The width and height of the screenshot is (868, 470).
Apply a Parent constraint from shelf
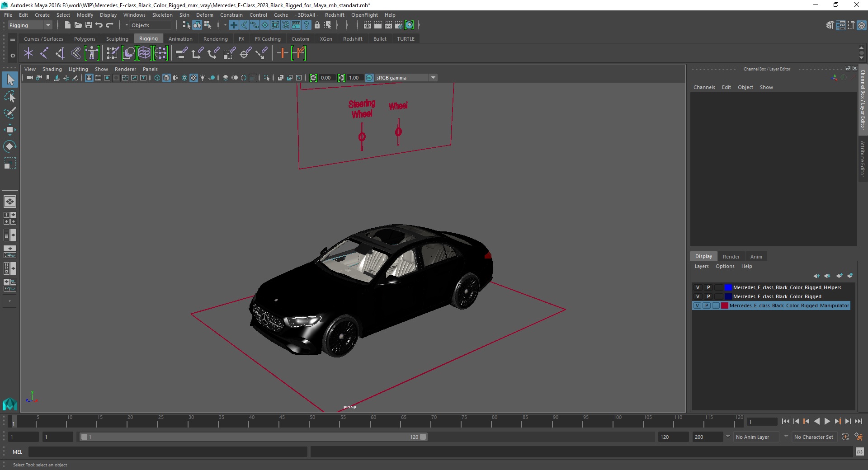(x=181, y=53)
